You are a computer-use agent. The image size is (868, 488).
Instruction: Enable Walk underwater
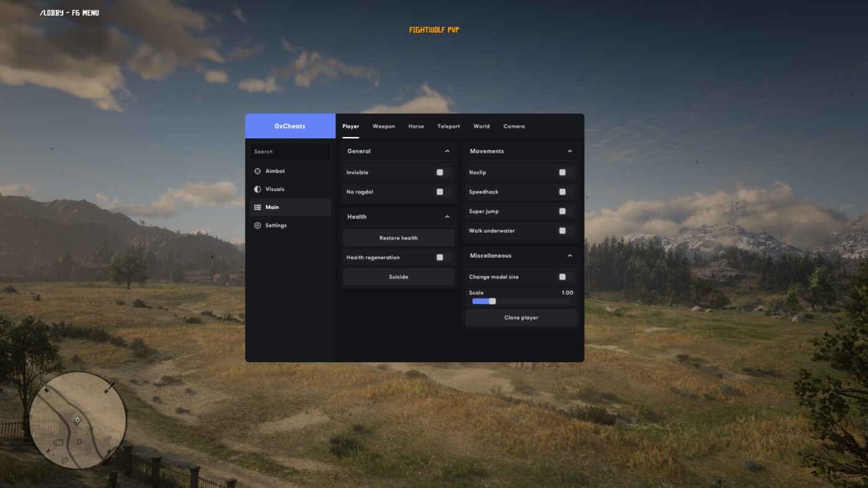[562, 230]
